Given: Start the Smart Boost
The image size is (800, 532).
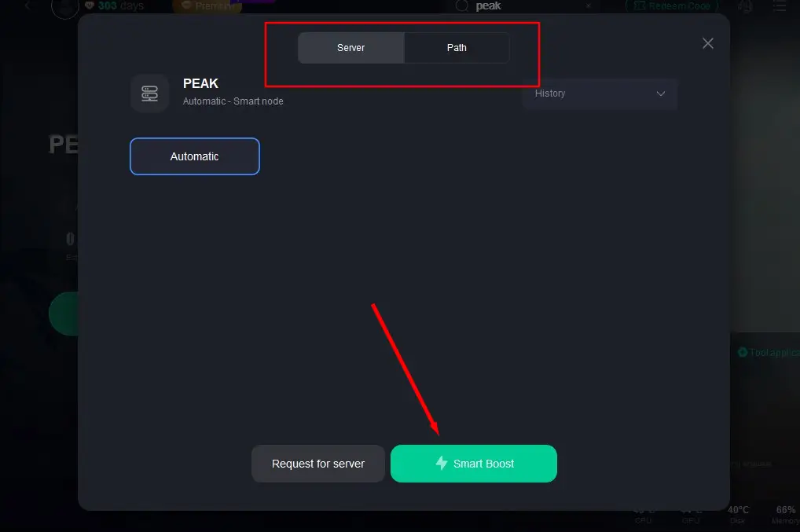Looking at the screenshot, I should point(474,464).
